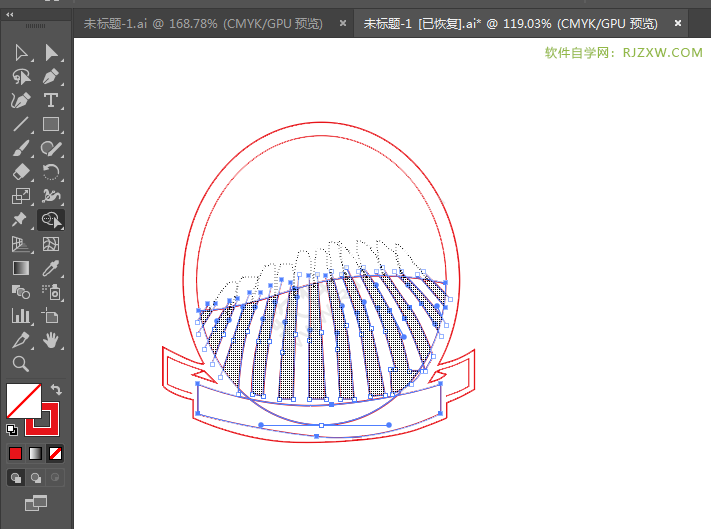The image size is (711, 529).
Task: Pick the Paintbrush tool
Action: pyautogui.click(x=21, y=148)
